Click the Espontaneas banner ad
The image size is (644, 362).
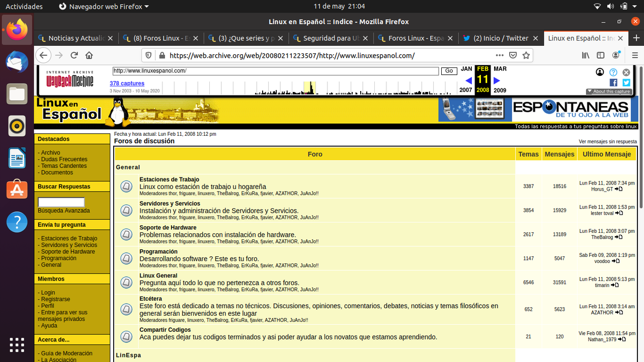pyautogui.click(x=535, y=110)
